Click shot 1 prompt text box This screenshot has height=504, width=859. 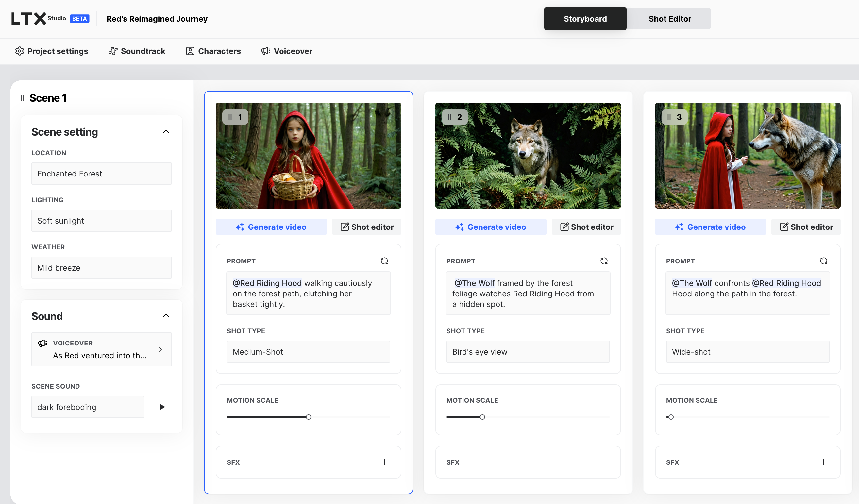click(x=308, y=294)
